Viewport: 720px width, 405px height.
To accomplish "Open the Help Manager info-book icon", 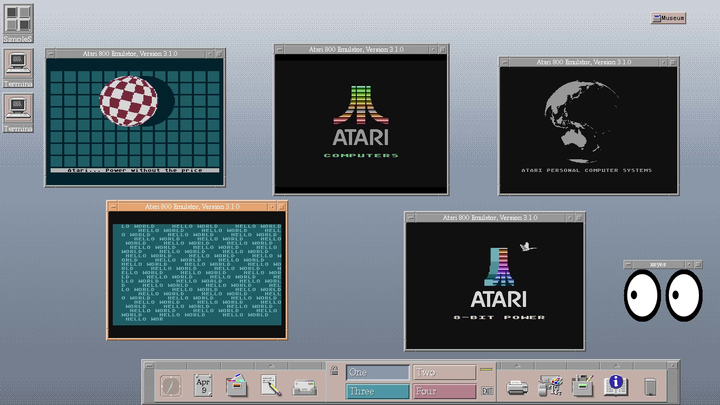I will pyautogui.click(x=615, y=385).
